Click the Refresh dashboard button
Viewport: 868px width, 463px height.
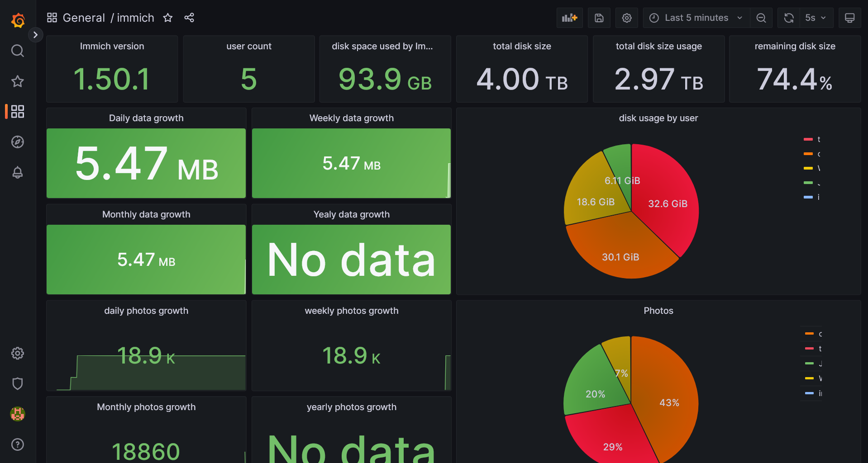(789, 18)
